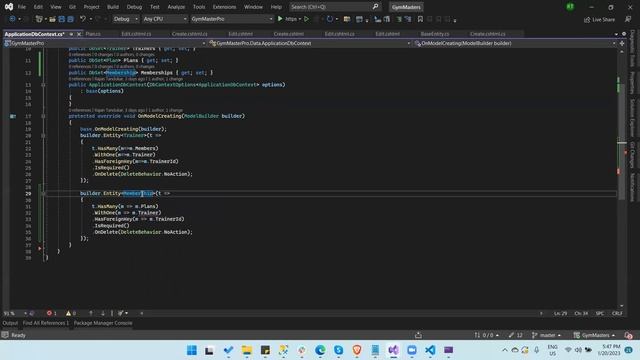
Task: Click the GymMasters repository selector
Action: 594,336
